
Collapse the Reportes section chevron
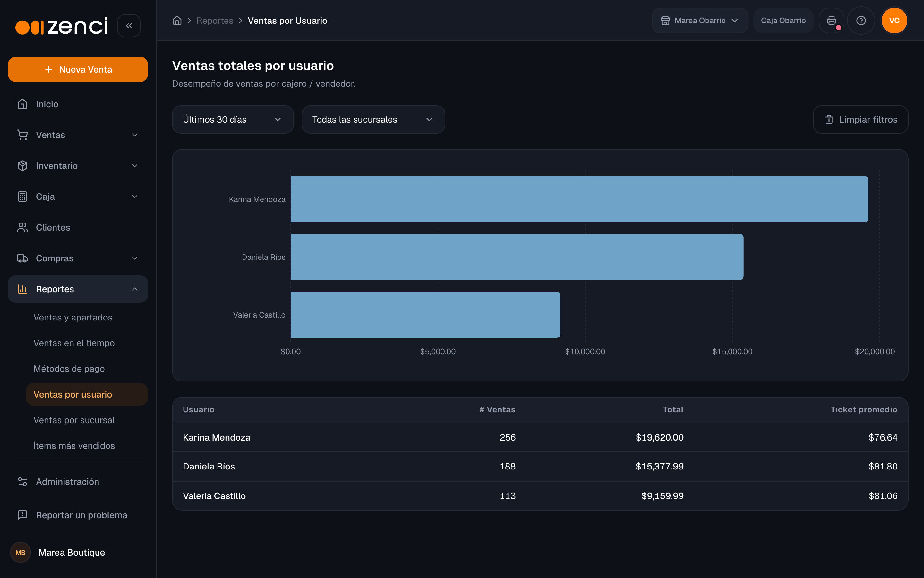[135, 289]
